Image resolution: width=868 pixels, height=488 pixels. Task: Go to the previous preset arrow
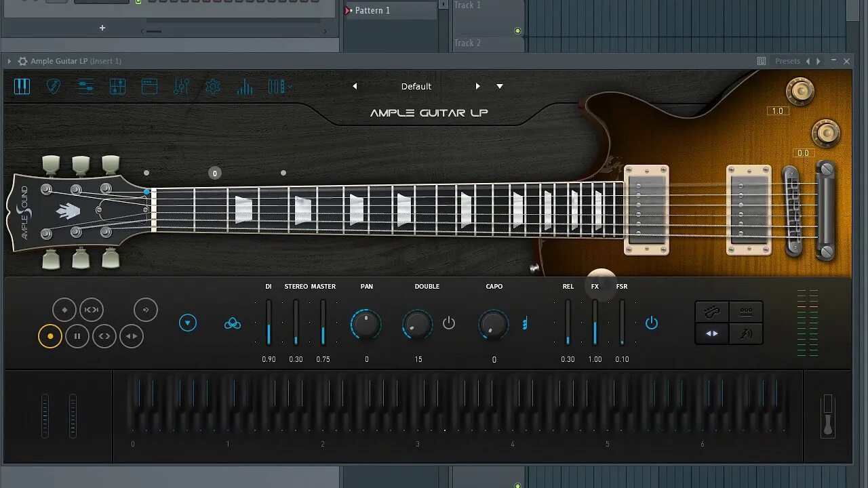(355, 86)
